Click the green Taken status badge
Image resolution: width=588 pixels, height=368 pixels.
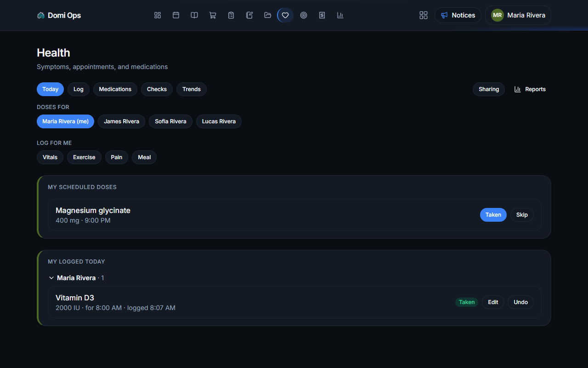[467, 302]
